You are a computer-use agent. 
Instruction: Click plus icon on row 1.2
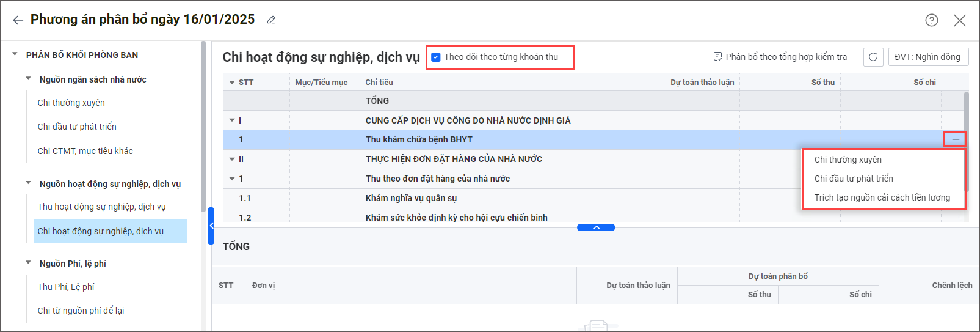[955, 218]
